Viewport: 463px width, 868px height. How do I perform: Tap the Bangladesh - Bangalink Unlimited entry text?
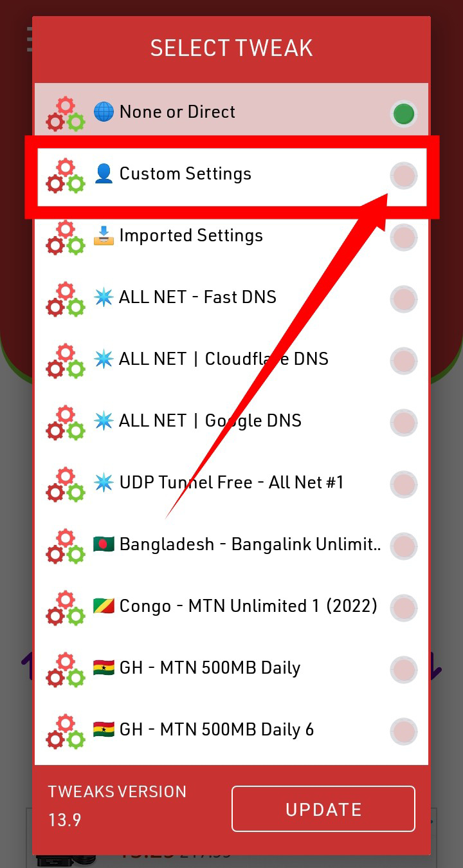coord(250,544)
